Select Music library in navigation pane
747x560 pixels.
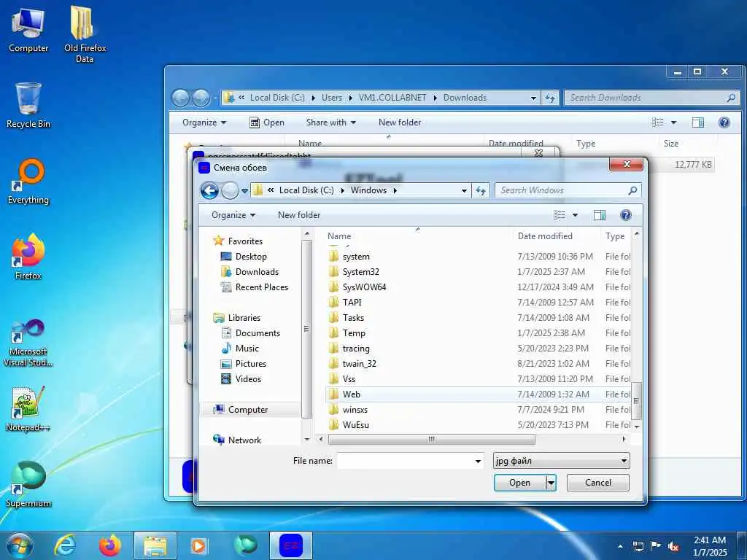tap(240, 348)
